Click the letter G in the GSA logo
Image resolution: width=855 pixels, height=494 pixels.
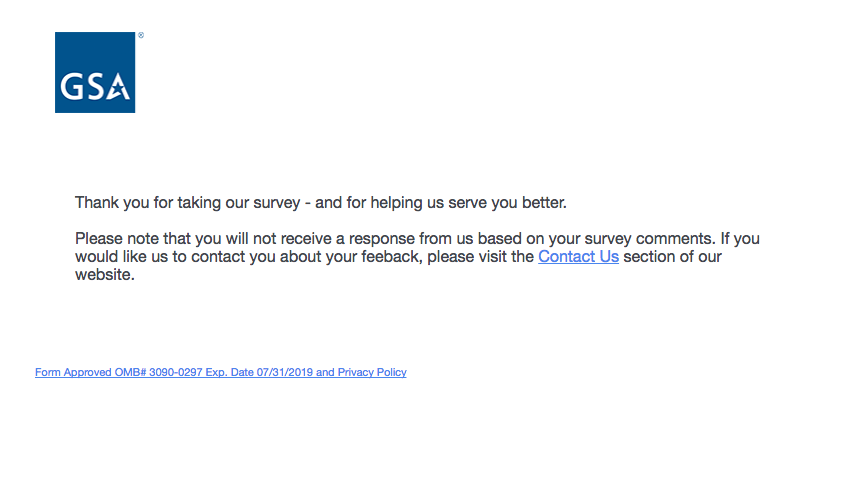coord(72,88)
